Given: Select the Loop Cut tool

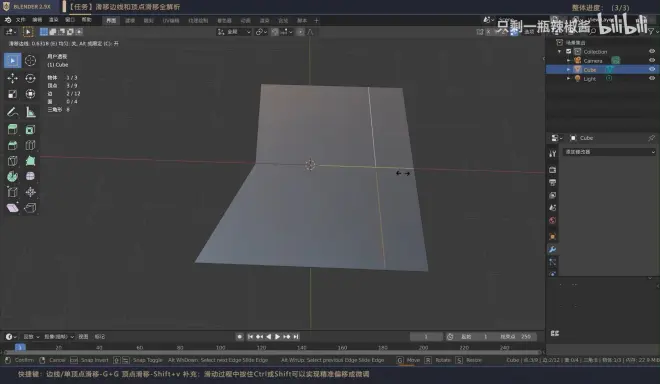Looking at the screenshot, I should point(30,145).
